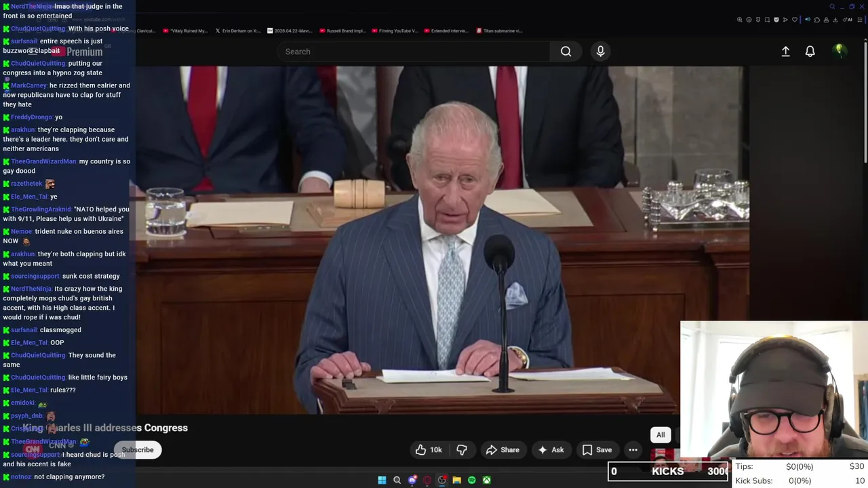The width and height of the screenshot is (868, 488).
Task: Click chat username emidoki
Action: [22, 403]
